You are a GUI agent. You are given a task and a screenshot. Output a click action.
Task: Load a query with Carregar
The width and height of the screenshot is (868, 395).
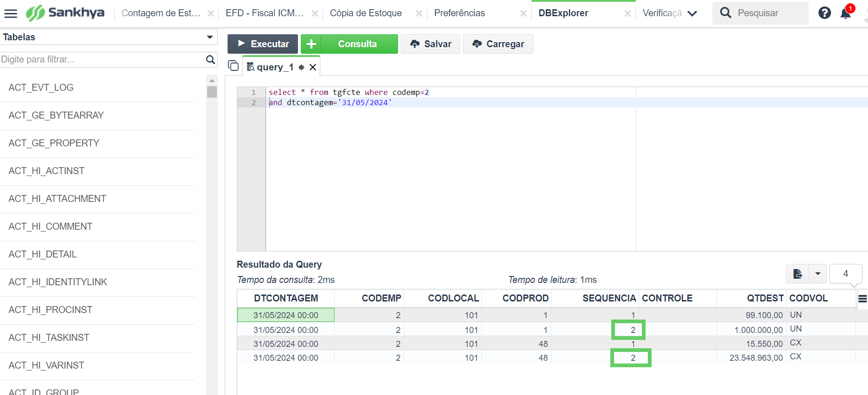498,44
